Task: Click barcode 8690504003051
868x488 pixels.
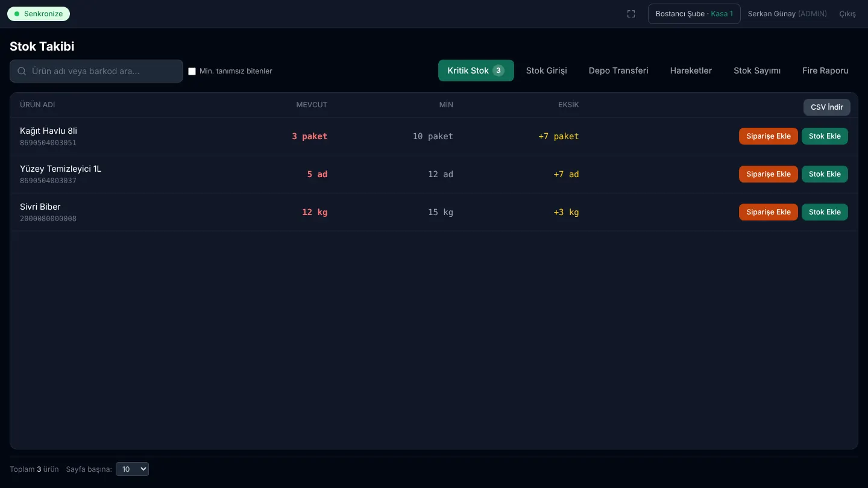Action: click(x=48, y=143)
